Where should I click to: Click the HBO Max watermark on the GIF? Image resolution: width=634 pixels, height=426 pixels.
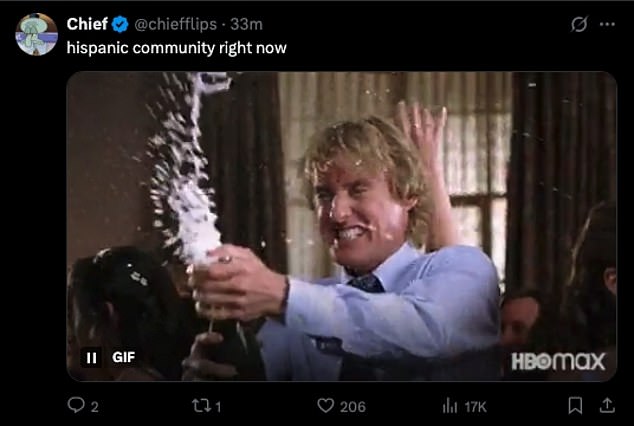tap(558, 361)
